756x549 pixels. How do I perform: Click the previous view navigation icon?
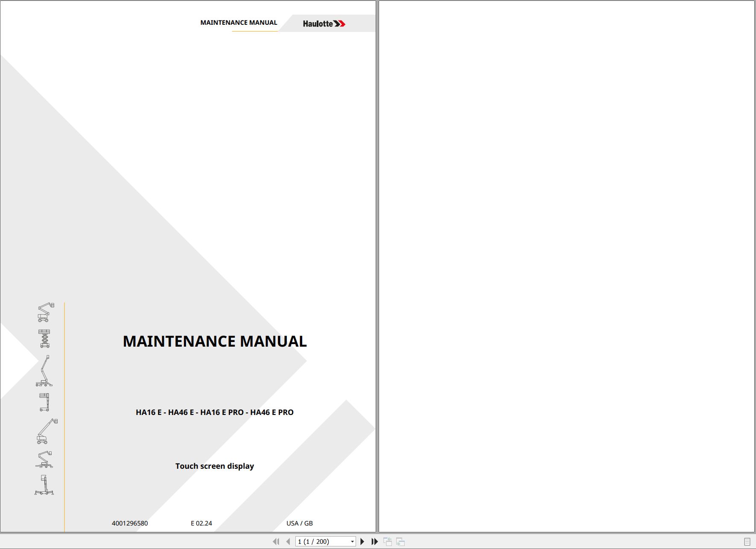pyautogui.click(x=388, y=541)
